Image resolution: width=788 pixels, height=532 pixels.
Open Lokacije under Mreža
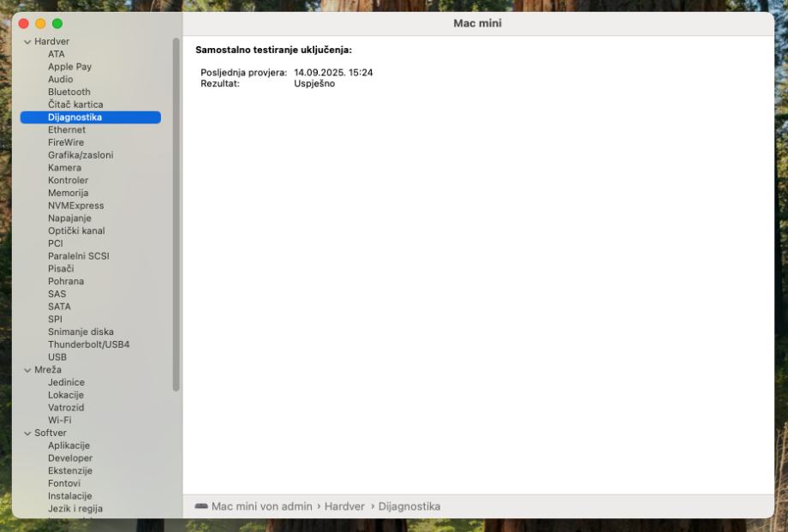(66, 395)
